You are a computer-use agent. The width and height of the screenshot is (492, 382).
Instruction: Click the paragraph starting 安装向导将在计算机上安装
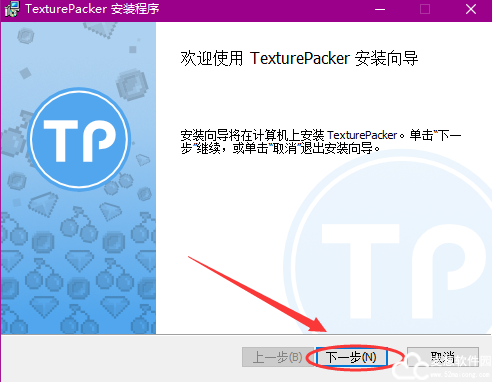point(321,142)
